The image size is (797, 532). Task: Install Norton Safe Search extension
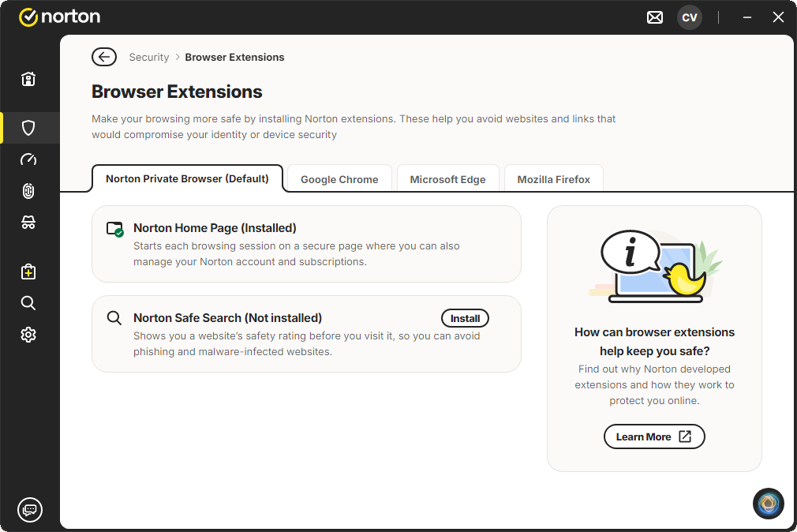(465, 318)
